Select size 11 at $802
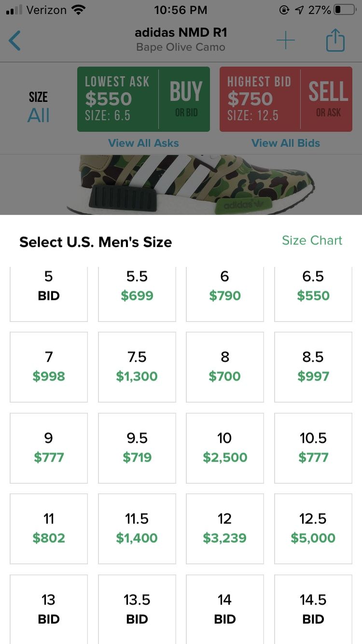This screenshot has width=362, height=644. (49, 529)
